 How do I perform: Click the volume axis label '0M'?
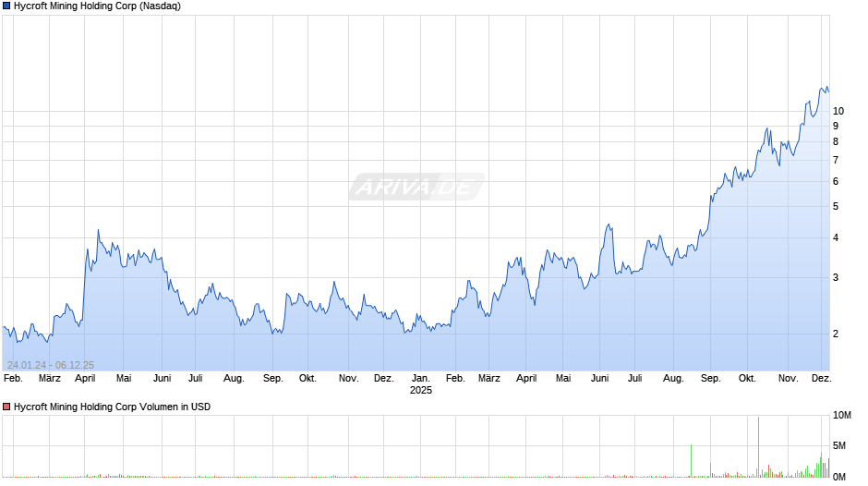coord(839,477)
